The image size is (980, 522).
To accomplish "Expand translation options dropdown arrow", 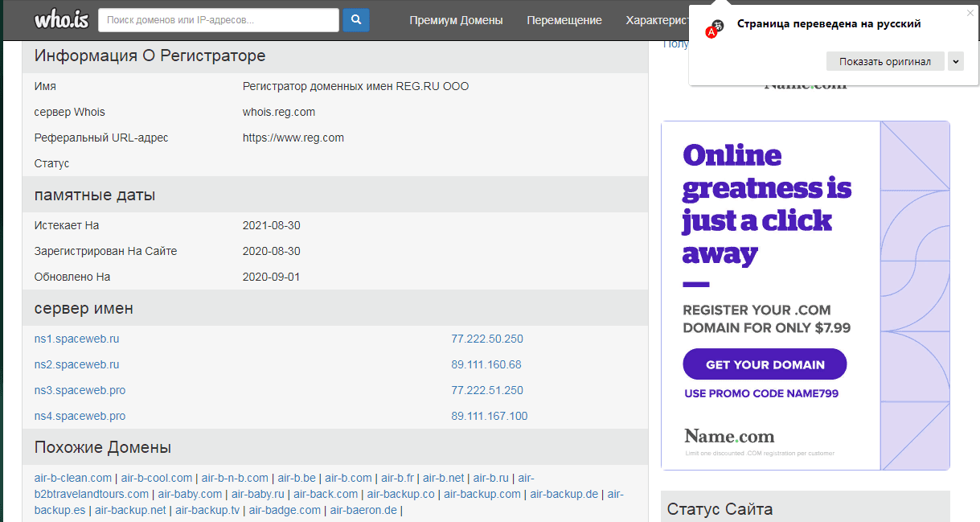I will tap(955, 62).
